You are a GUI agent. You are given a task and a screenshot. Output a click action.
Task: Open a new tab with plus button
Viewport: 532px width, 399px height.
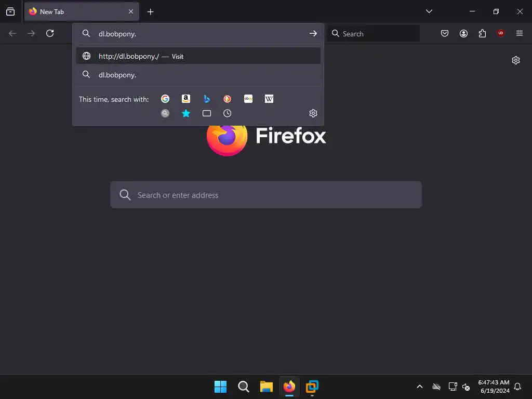150,12
